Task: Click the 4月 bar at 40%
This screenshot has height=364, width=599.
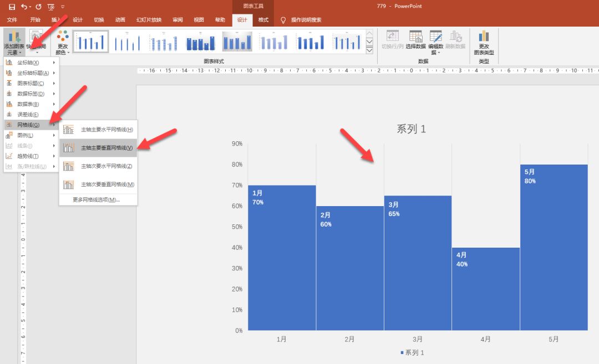Action: 486,289
